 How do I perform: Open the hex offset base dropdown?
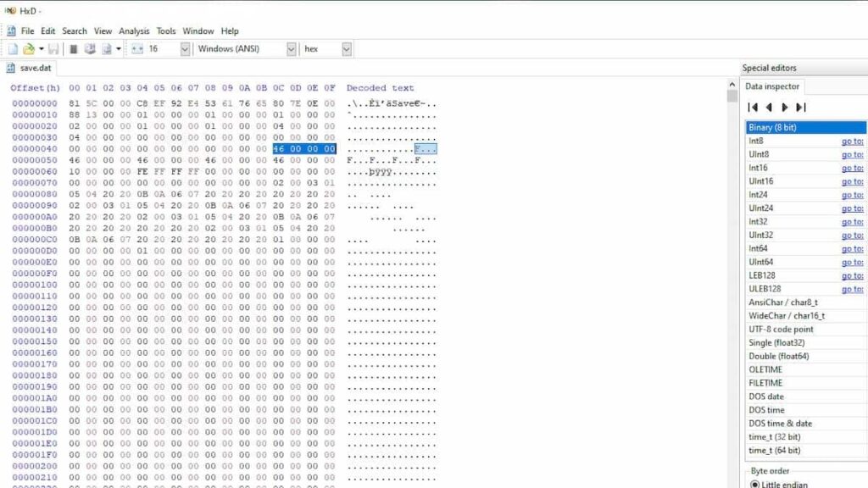pyautogui.click(x=347, y=49)
